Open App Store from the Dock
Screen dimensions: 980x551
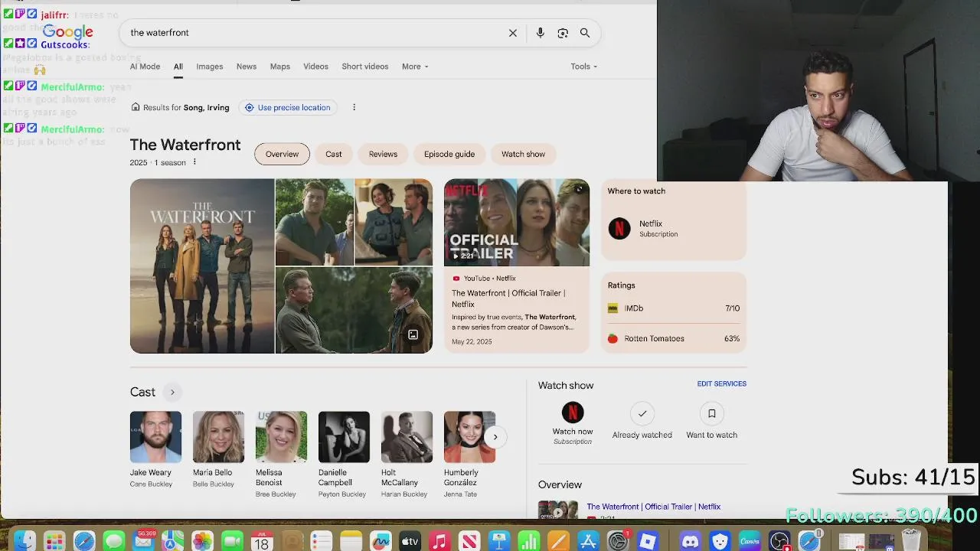[x=588, y=542]
